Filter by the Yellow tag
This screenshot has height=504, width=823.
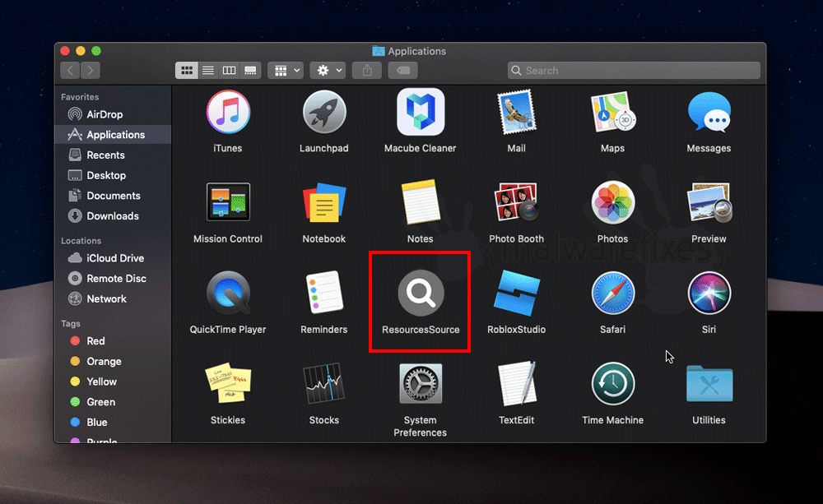pyautogui.click(x=113, y=381)
